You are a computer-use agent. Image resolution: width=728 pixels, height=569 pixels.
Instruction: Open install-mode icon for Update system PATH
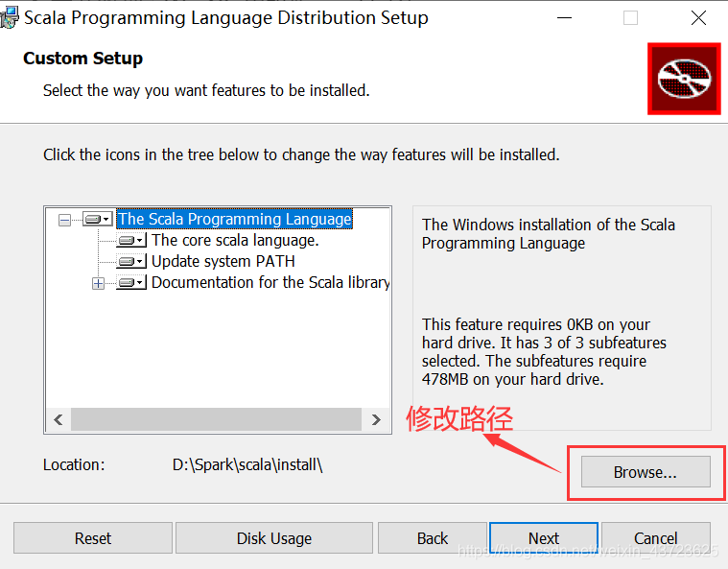[131, 262]
